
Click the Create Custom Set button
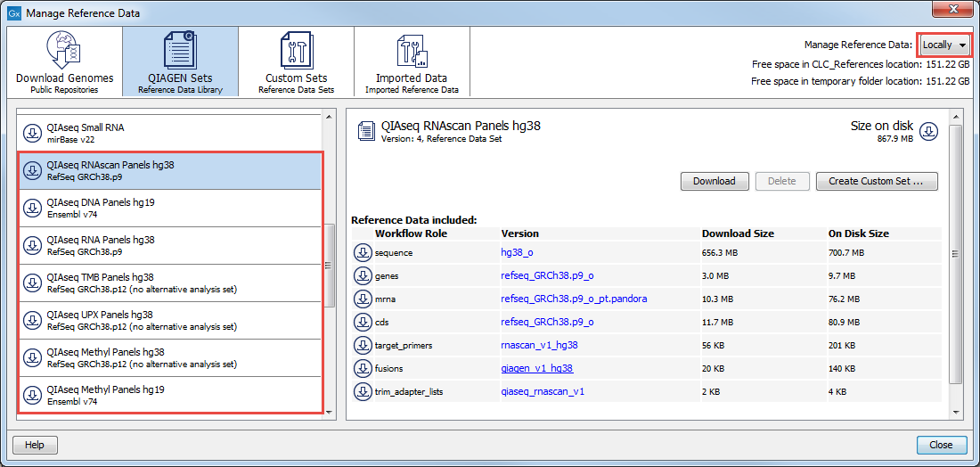pos(877,181)
